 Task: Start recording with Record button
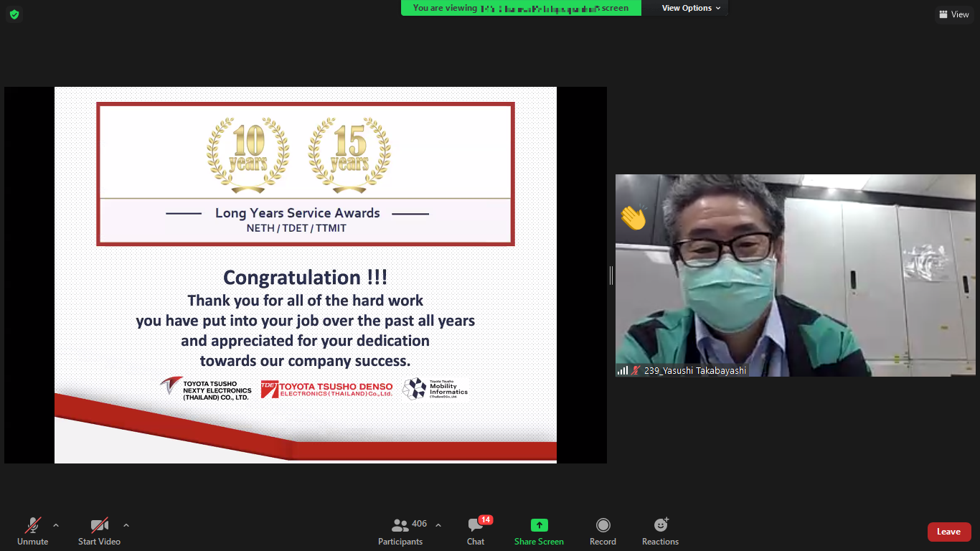click(603, 531)
